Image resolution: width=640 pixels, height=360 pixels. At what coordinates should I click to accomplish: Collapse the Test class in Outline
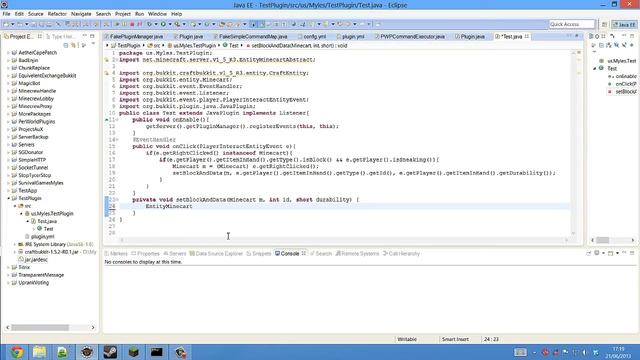click(595, 69)
